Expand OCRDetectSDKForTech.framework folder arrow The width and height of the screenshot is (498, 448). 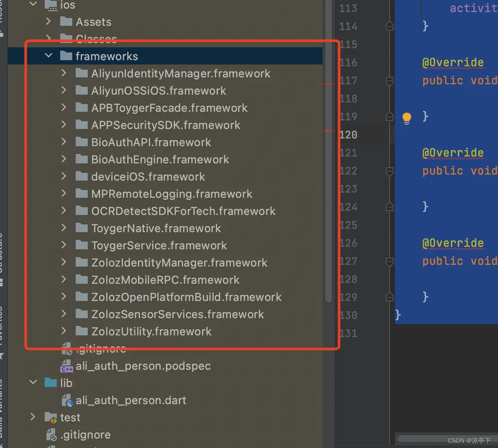coord(64,211)
